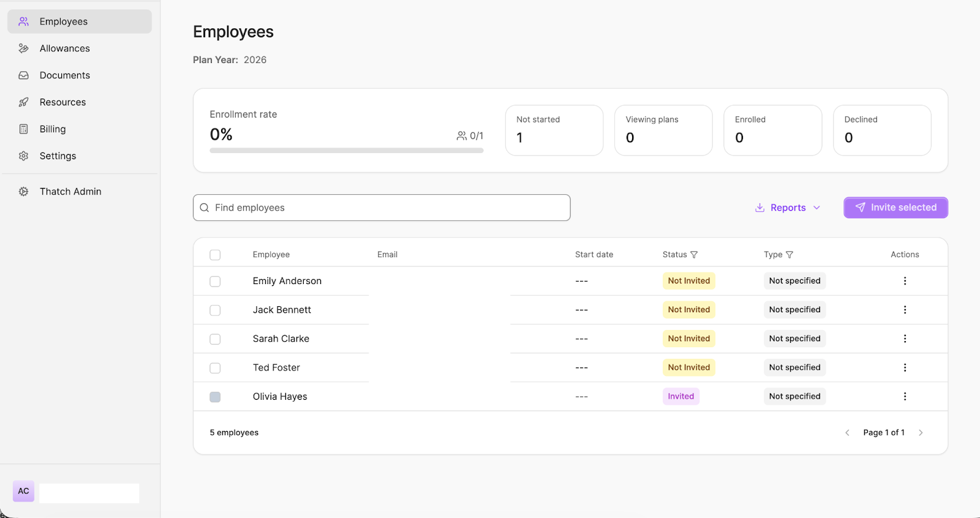Go to next page chevron

coord(921,433)
